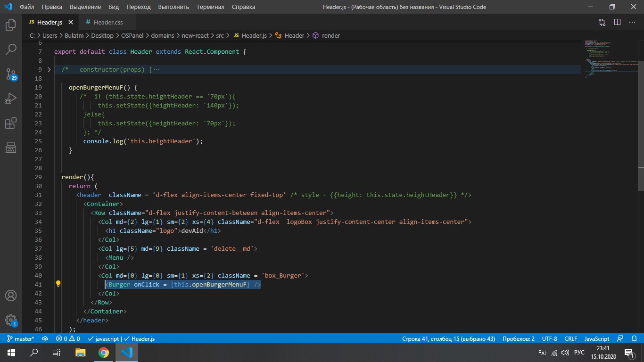
Task: Click the Accounts icon in the activity bar
Action: pos(10,296)
